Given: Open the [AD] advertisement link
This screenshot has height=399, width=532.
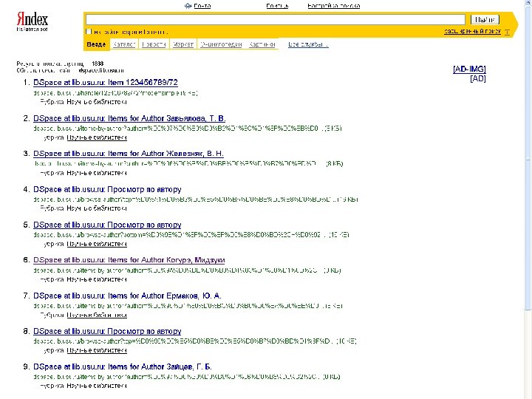Looking at the screenshot, I should point(478,79).
